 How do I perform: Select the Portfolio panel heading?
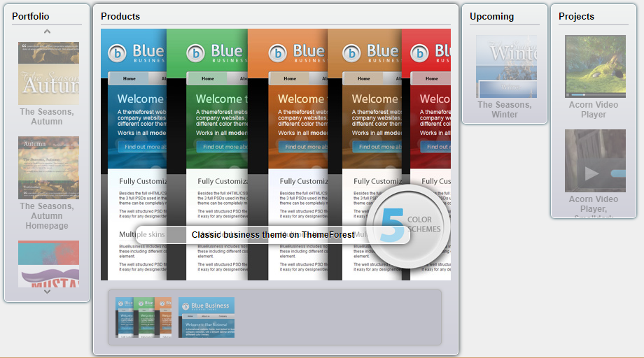click(30, 16)
